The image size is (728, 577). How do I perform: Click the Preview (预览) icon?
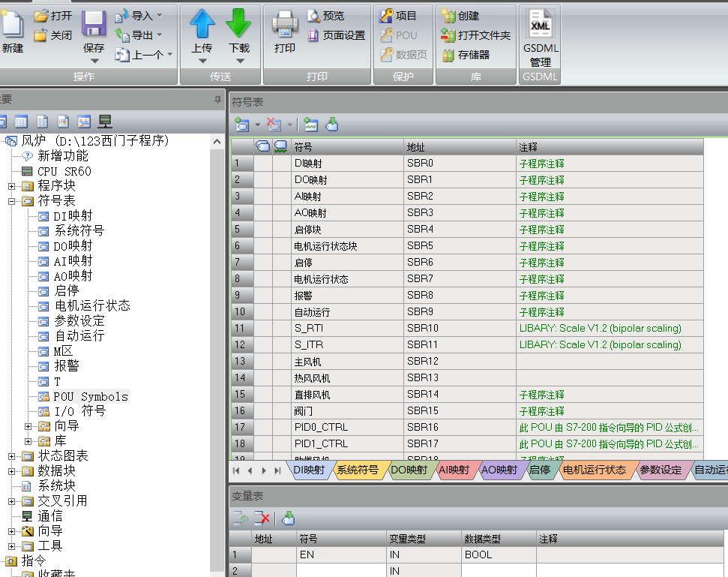point(313,16)
